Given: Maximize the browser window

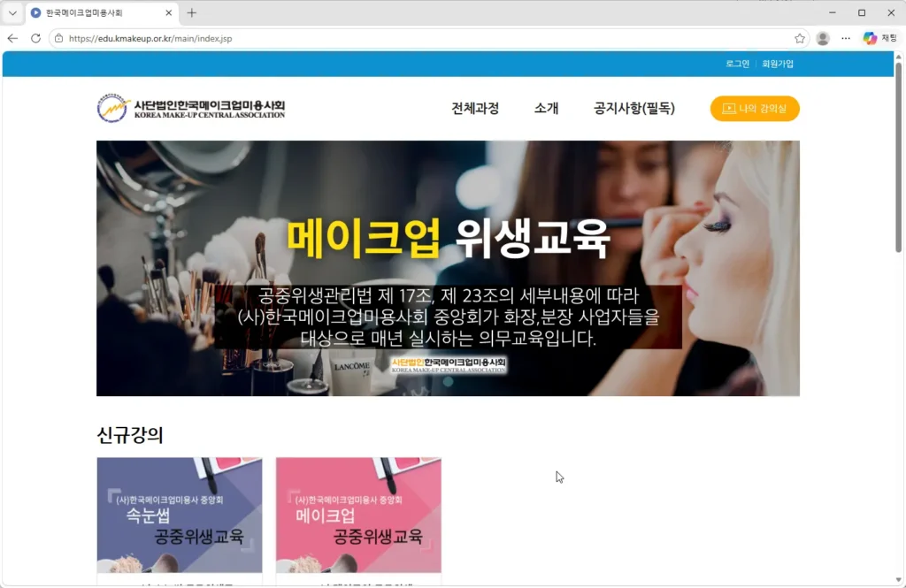Looking at the screenshot, I should pos(862,12).
